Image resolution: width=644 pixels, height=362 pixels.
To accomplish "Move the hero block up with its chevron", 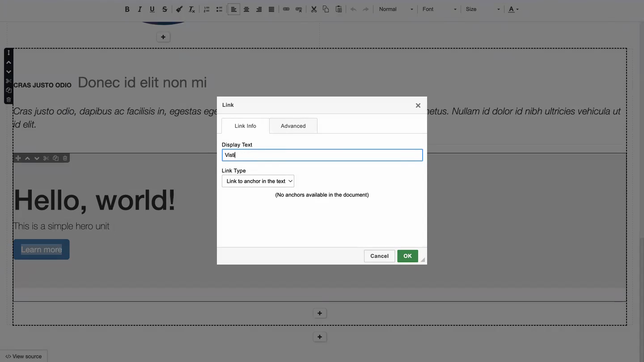I will (x=27, y=158).
